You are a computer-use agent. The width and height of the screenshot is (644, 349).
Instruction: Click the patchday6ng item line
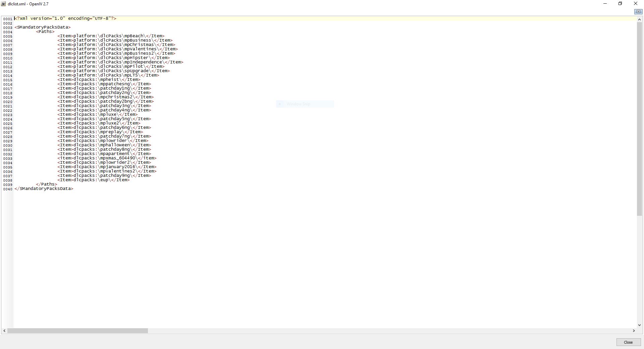[x=104, y=128]
